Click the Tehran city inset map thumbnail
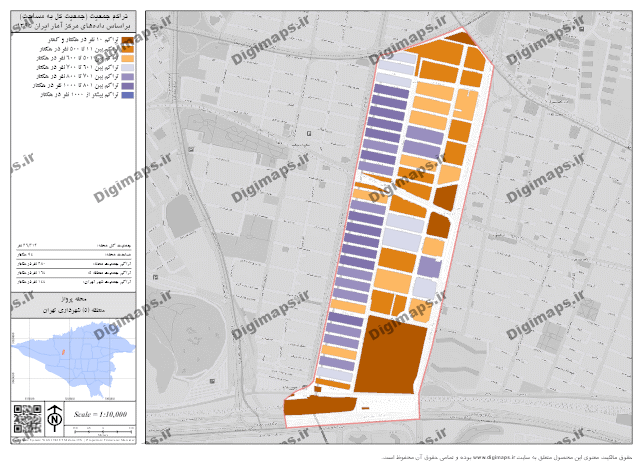 pyautogui.click(x=73, y=360)
